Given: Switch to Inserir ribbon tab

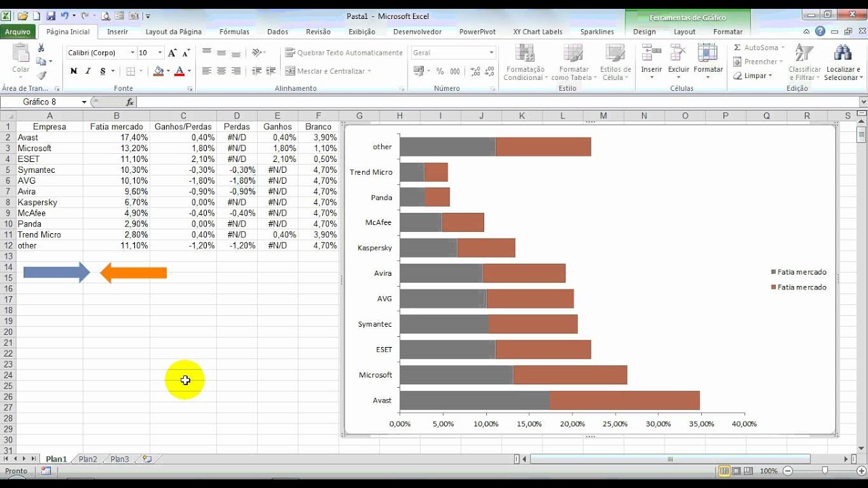Looking at the screenshot, I should 117,32.
